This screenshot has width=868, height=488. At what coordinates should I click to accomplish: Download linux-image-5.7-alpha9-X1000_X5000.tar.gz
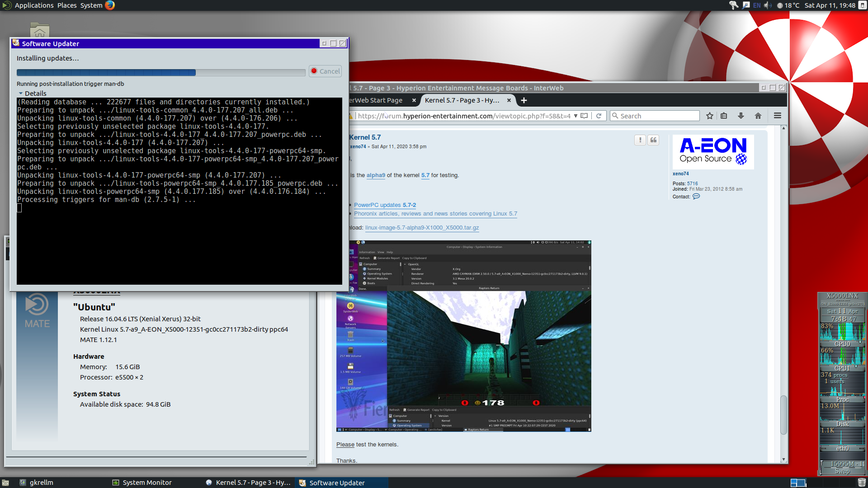(x=422, y=228)
